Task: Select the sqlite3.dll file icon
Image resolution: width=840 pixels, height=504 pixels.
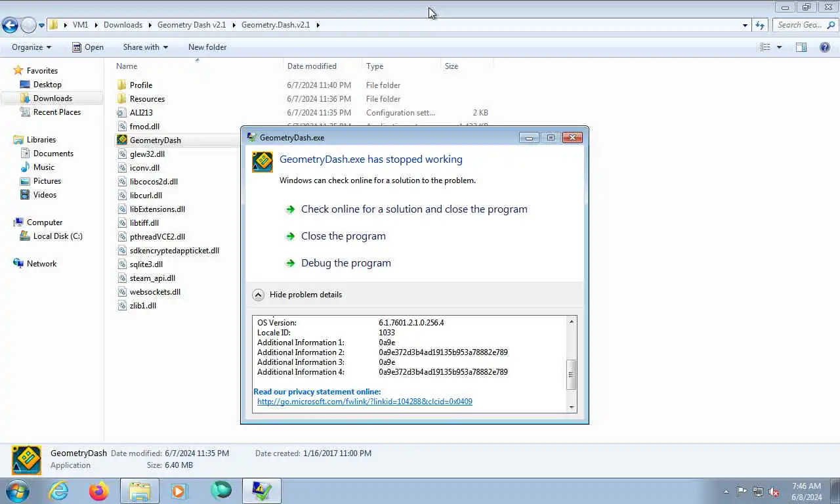Action: click(121, 264)
